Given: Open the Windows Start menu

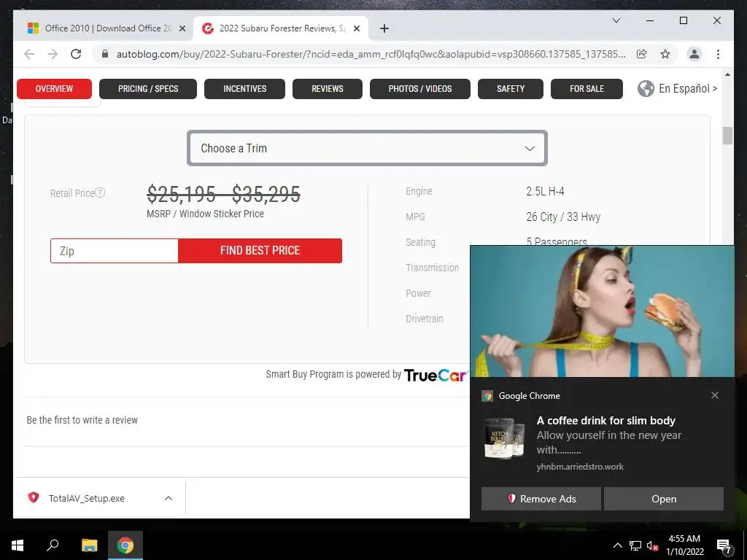Looking at the screenshot, I should (18, 545).
